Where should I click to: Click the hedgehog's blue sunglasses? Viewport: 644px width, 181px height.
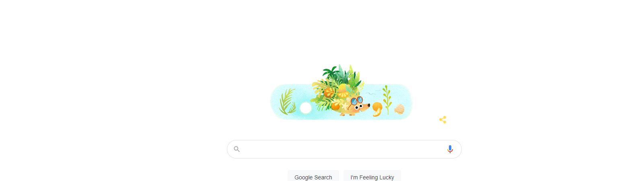357,101
